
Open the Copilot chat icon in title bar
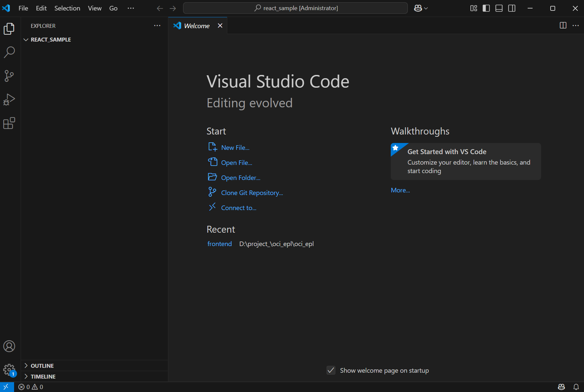click(418, 8)
